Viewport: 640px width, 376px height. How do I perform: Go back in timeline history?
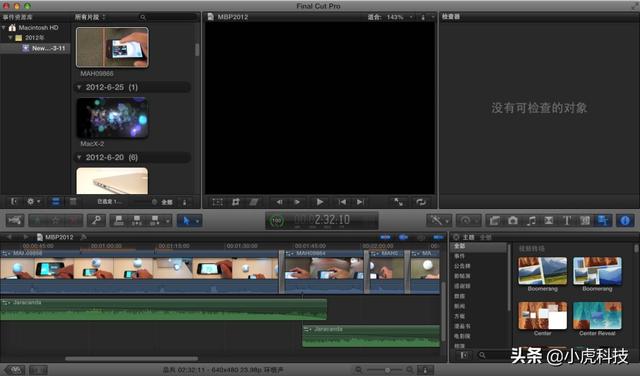(9, 237)
